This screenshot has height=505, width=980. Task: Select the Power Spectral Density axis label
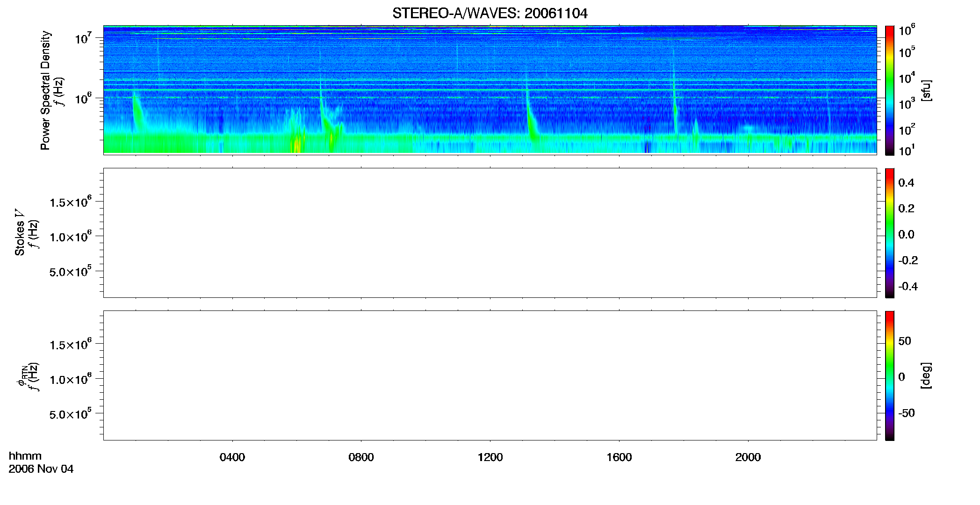click(45, 90)
